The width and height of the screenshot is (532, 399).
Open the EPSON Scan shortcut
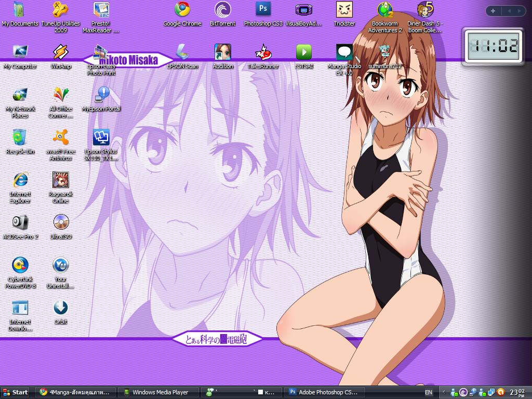182,57
